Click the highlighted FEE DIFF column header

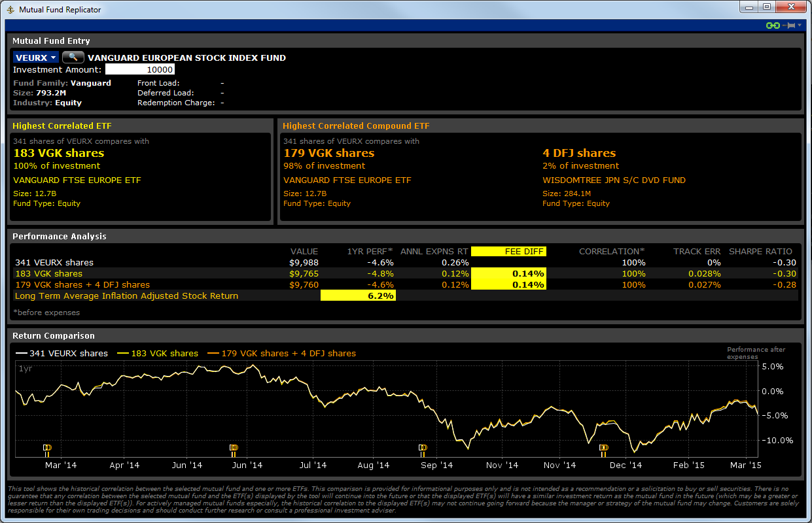click(x=508, y=251)
